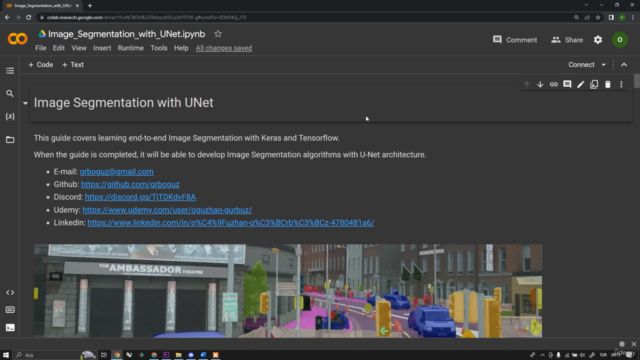Click the Share button
The height and width of the screenshot is (360, 640).
pos(567,40)
